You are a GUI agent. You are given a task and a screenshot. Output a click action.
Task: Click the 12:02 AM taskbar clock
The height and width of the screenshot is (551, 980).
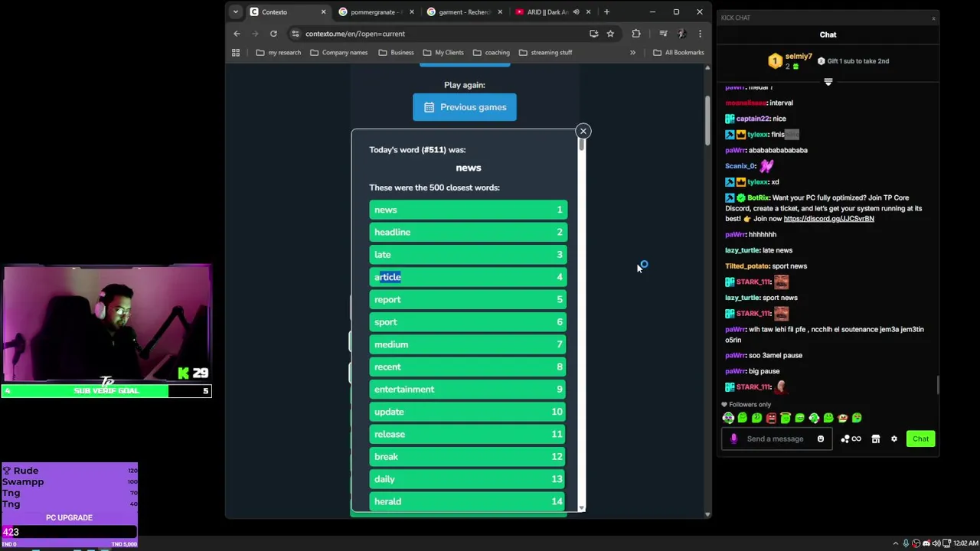click(965, 543)
